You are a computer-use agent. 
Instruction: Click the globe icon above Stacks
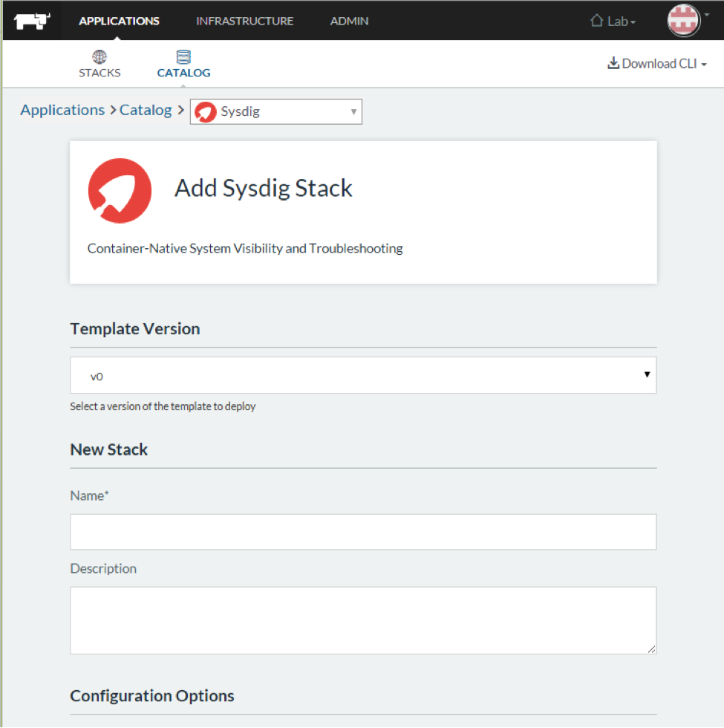(100, 56)
